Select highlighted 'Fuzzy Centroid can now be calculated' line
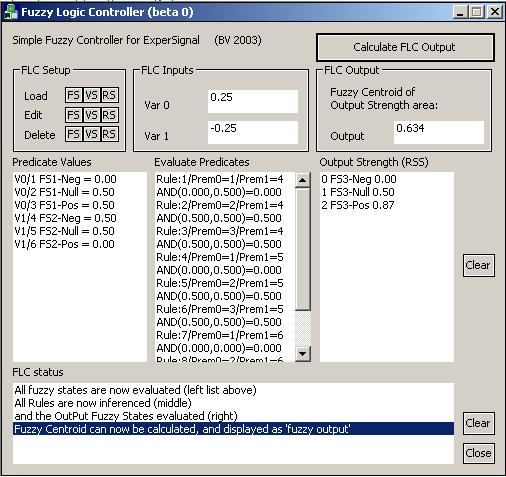Screen dimensions: 506x477 point(233,429)
